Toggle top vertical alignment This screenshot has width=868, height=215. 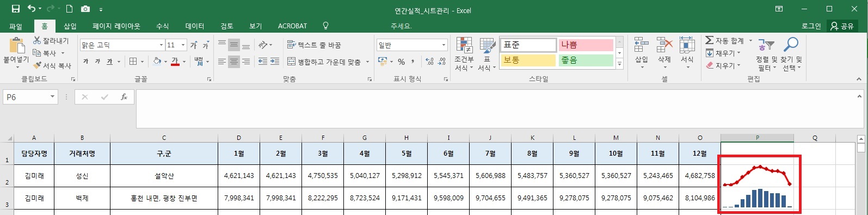tap(221, 45)
